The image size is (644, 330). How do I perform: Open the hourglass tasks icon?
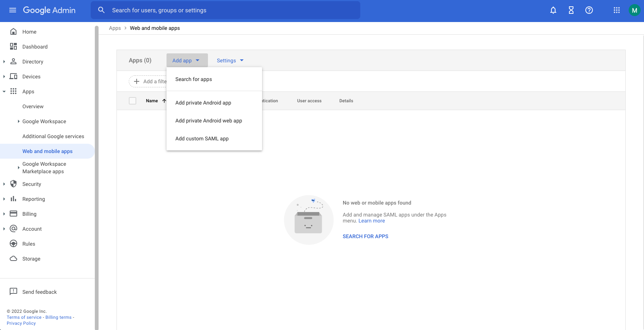pyautogui.click(x=571, y=10)
